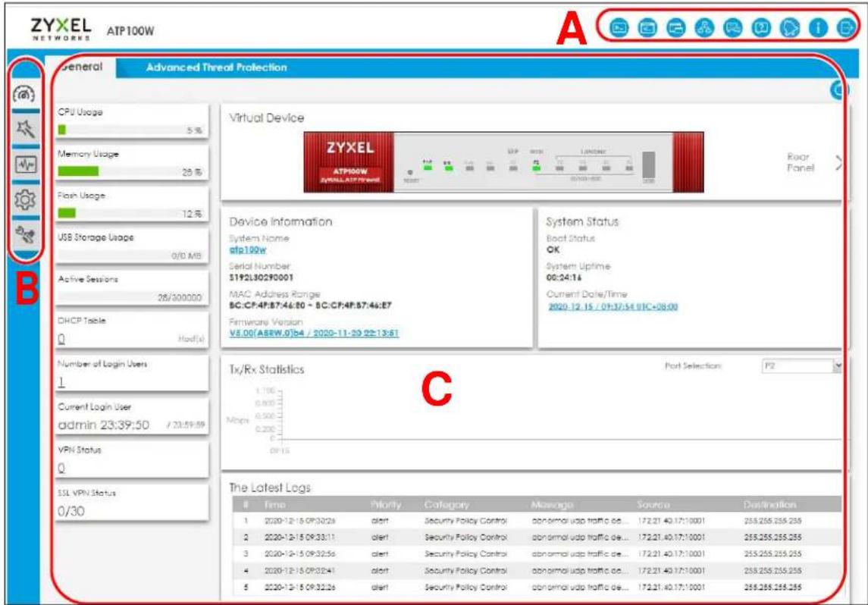Viewport: 868px width, 605px height.
Task: Open the Site Map icon
Action: pos(704,27)
